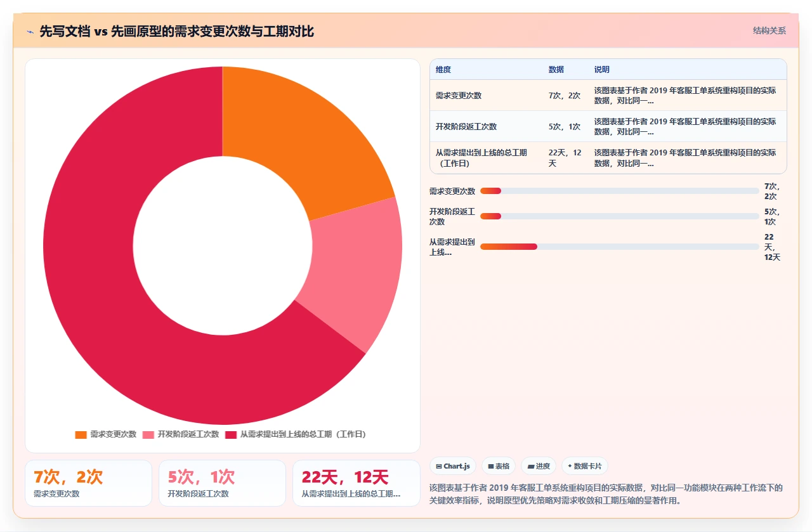Click the icon beside the chart title
The height and width of the screenshot is (532, 812).
click(x=30, y=32)
